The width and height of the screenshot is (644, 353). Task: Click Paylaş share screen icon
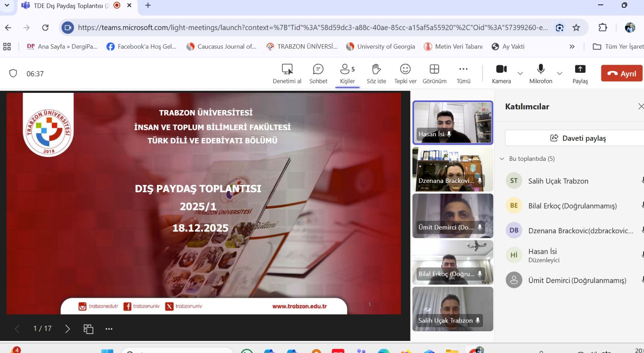point(580,74)
